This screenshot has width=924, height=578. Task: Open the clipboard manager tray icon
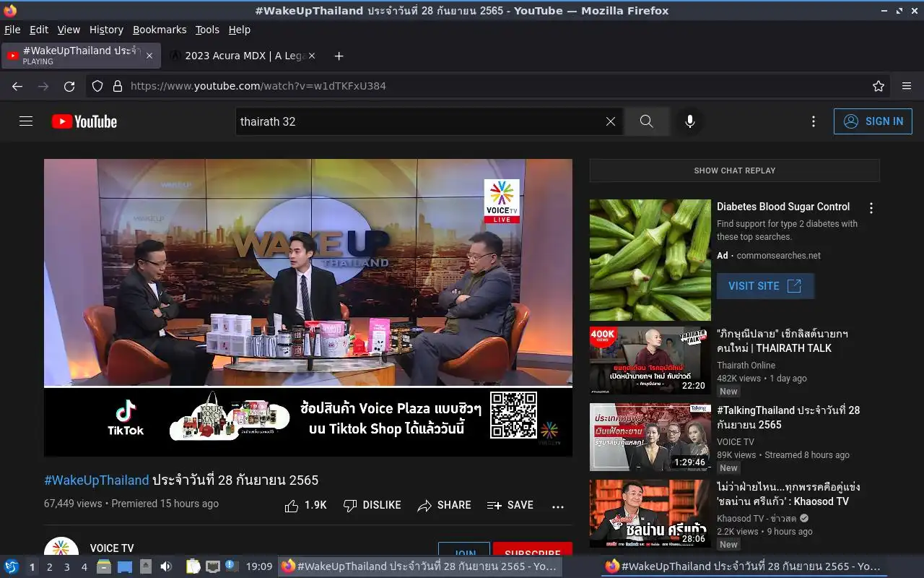pyautogui.click(x=193, y=566)
